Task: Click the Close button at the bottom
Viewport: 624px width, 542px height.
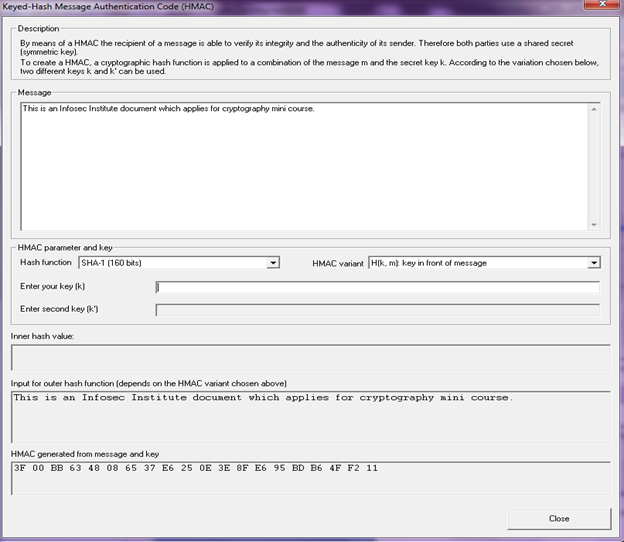Action: point(558,518)
